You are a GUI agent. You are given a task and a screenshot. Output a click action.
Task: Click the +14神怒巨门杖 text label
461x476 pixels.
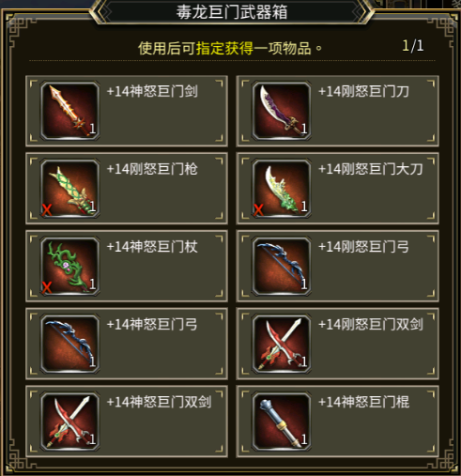pyautogui.click(x=152, y=247)
